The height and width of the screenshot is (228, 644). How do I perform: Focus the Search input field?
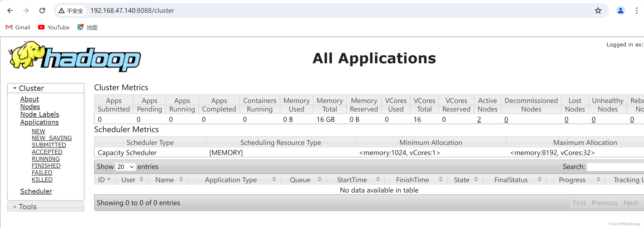(x=615, y=167)
